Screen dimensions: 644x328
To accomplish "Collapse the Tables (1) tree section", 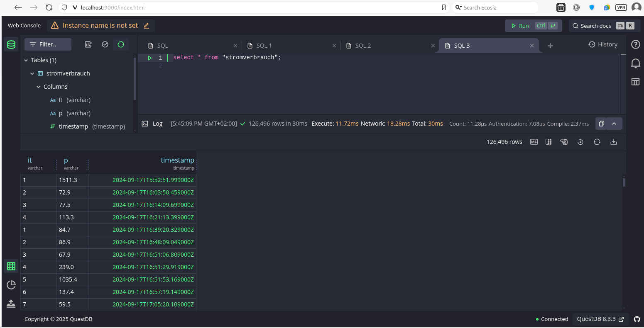I will pos(26,60).
